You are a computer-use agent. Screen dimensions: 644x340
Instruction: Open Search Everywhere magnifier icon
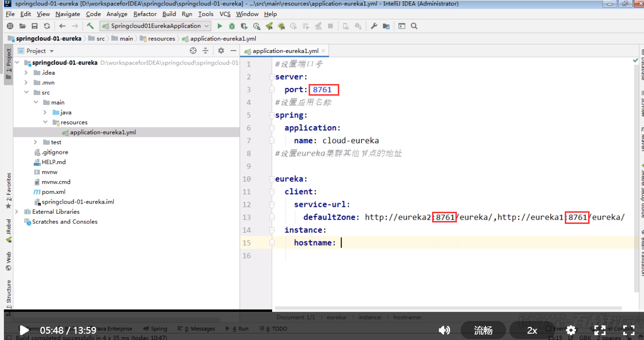(414, 26)
